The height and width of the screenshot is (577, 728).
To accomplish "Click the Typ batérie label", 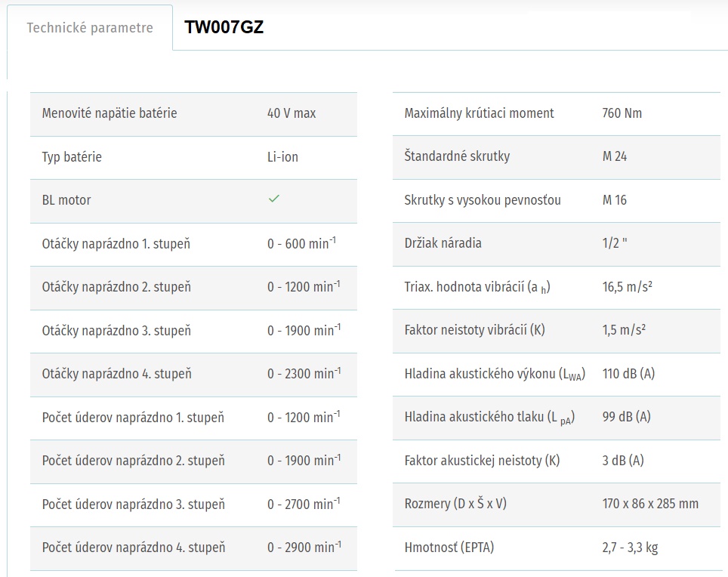I will [72, 157].
